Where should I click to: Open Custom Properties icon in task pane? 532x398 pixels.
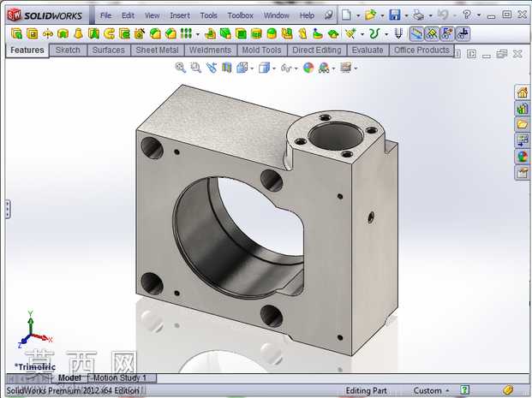click(523, 173)
